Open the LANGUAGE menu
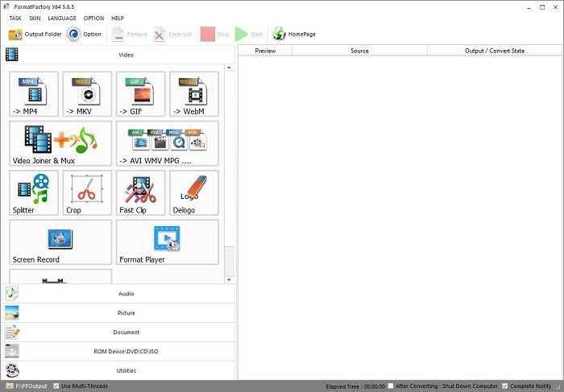Screen dimensions: 564x392 pyautogui.click(x=62, y=19)
